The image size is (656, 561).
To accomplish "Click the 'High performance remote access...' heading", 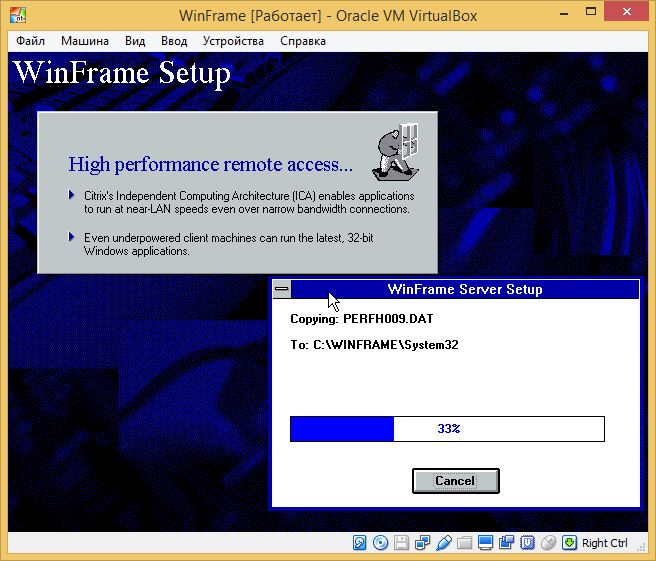I will (x=210, y=164).
